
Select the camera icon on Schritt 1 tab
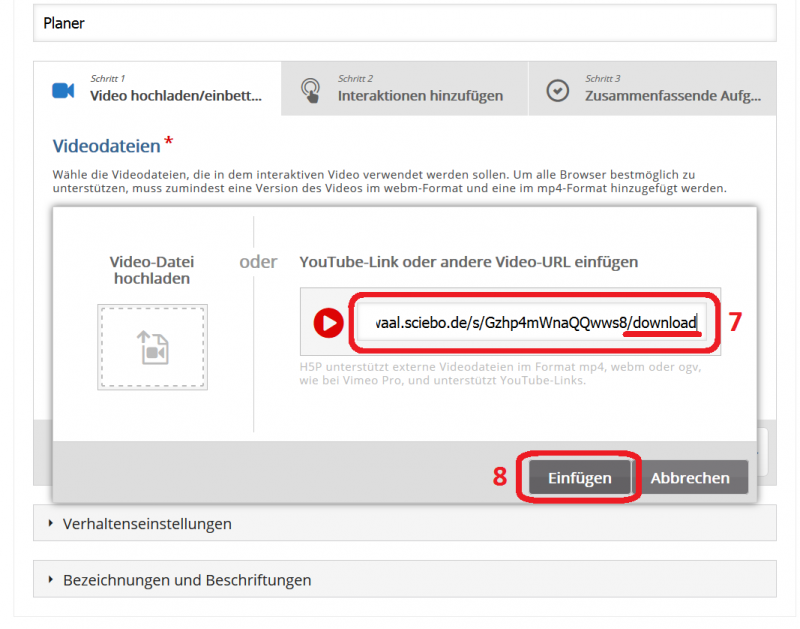[x=64, y=90]
